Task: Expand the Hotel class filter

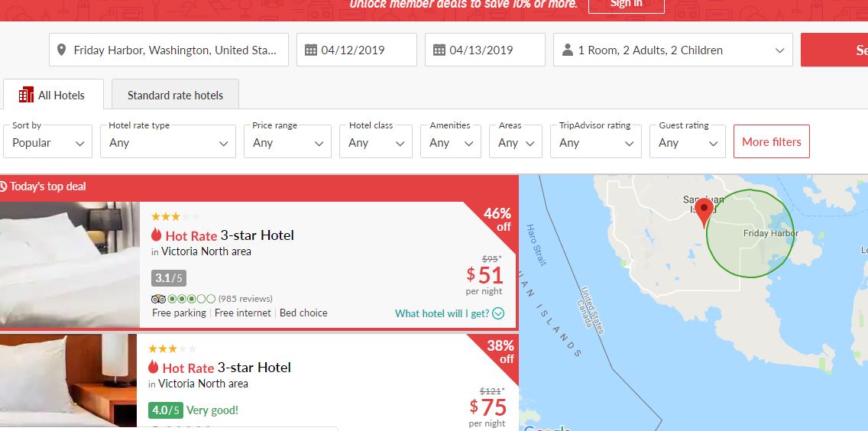Action: click(x=375, y=143)
